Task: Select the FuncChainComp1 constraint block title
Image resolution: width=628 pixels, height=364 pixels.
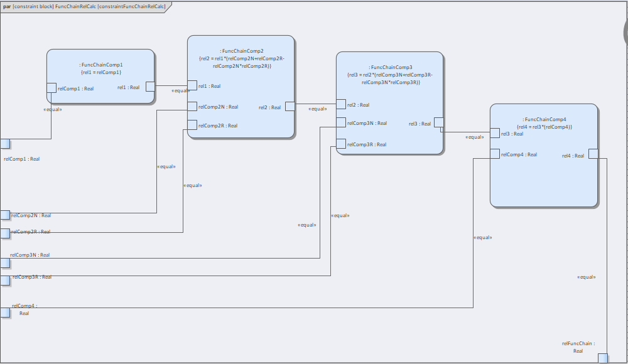Action: 101,65
